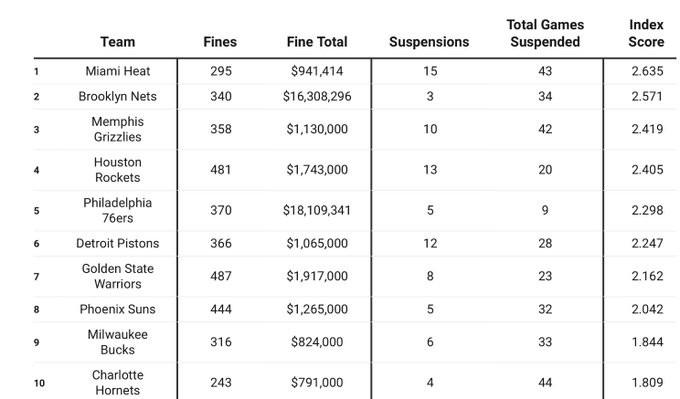Click the Team column header
The width and height of the screenshot is (680, 399).
click(118, 42)
